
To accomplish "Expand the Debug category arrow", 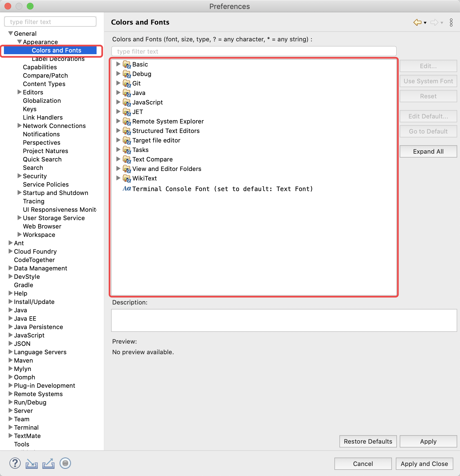I will point(118,73).
